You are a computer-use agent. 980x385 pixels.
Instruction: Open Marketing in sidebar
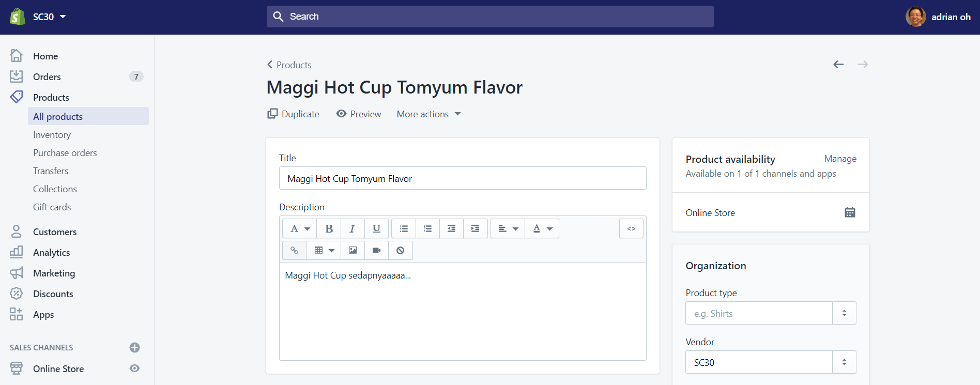click(x=54, y=273)
